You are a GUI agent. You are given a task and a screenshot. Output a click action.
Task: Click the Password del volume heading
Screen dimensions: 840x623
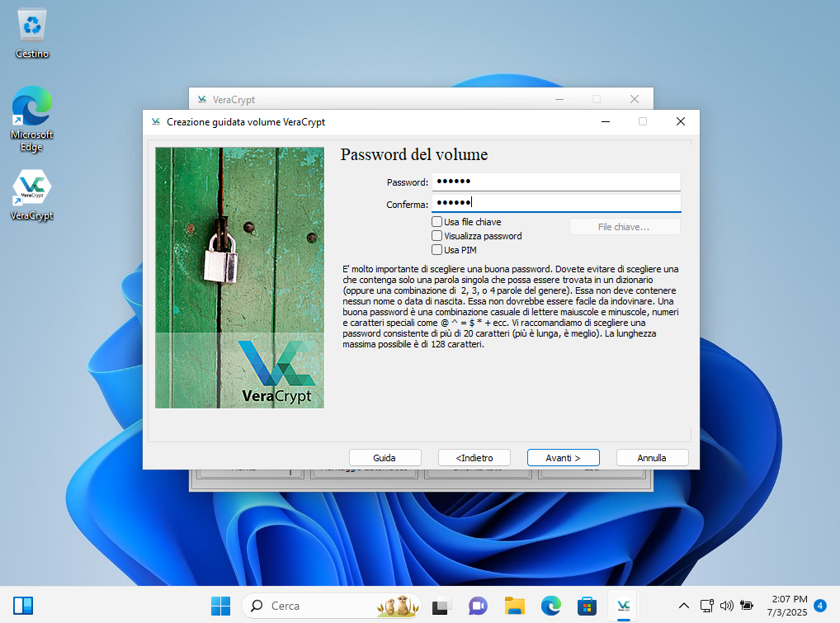(414, 155)
